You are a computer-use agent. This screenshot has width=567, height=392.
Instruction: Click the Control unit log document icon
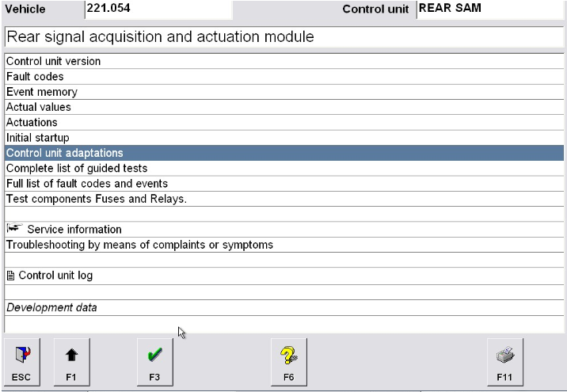(x=11, y=276)
